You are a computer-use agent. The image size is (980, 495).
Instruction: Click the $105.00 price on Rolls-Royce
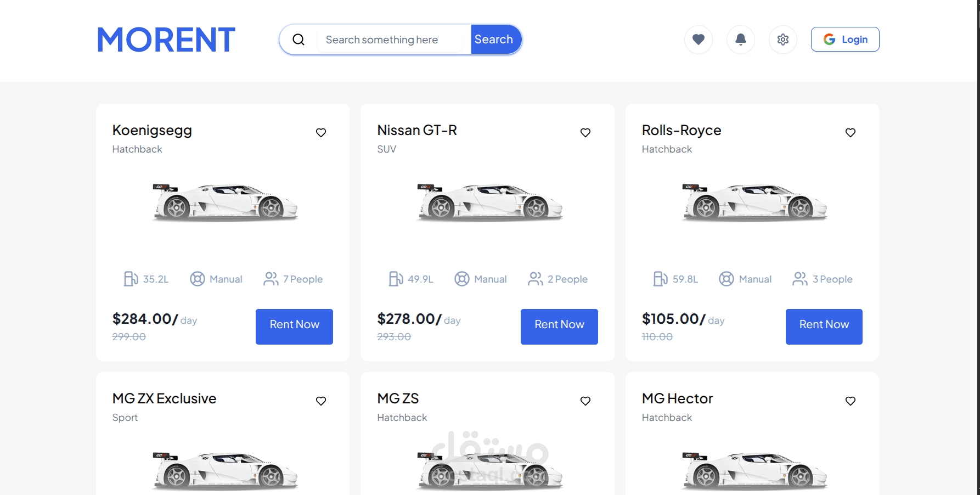click(x=674, y=319)
